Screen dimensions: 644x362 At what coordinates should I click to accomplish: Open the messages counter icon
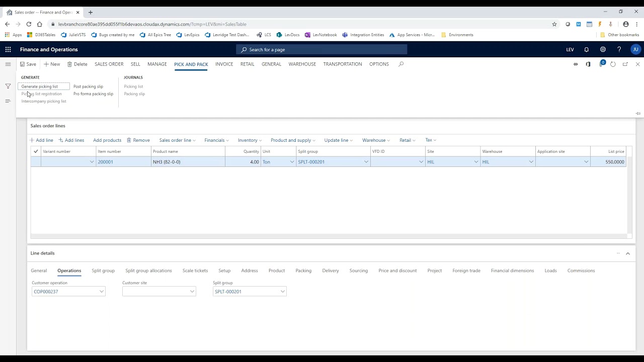click(602, 63)
